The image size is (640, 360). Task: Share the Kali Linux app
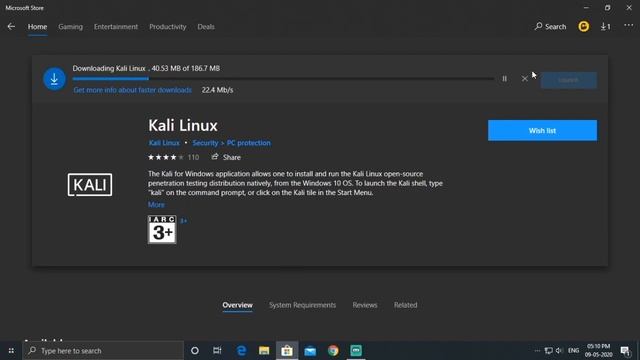coord(226,157)
